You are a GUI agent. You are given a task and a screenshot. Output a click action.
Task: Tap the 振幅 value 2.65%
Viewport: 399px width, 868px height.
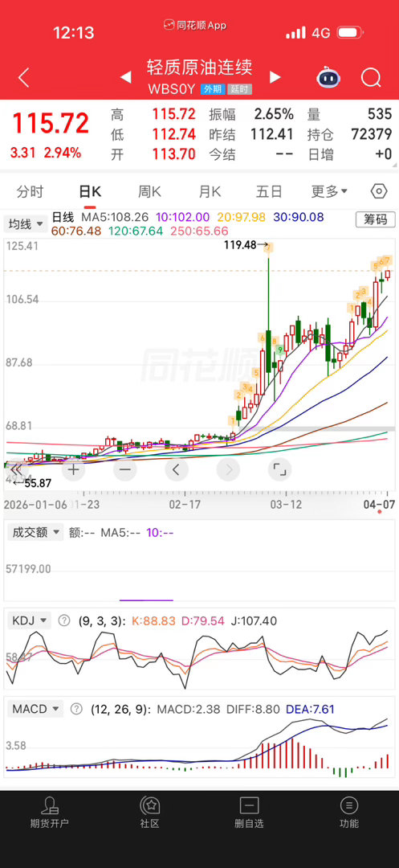tap(274, 115)
